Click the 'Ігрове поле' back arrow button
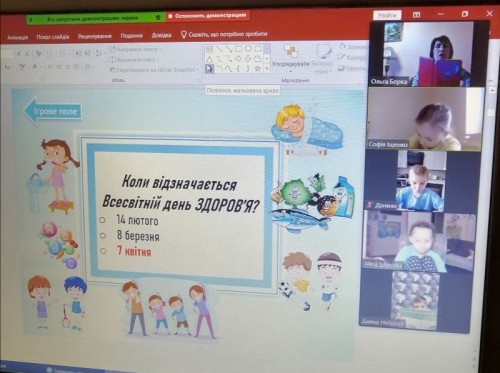This screenshot has height=373, width=500. coord(53,111)
